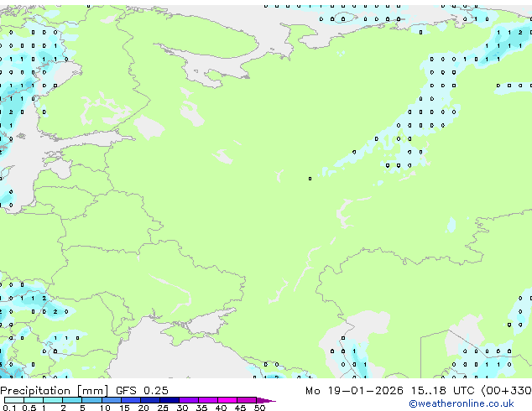Click the '20' legend scale label
This screenshot has height=411, width=532.
coord(143,408)
